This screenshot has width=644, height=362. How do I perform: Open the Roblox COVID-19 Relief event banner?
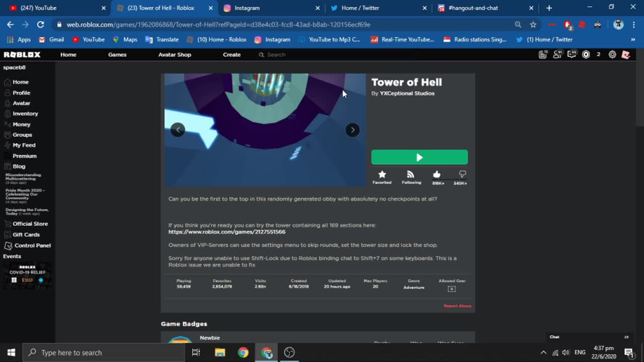coord(27,276)
